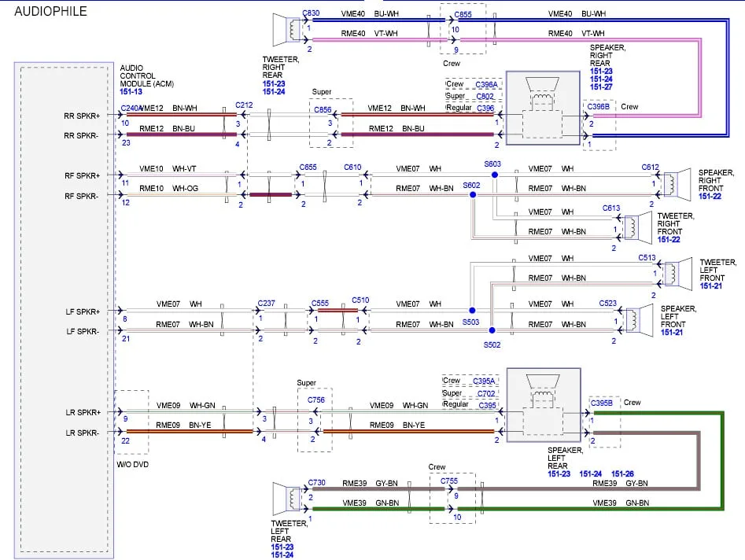
Task: Click the RR SPKR- pin label
Action: tap(81, 136)
